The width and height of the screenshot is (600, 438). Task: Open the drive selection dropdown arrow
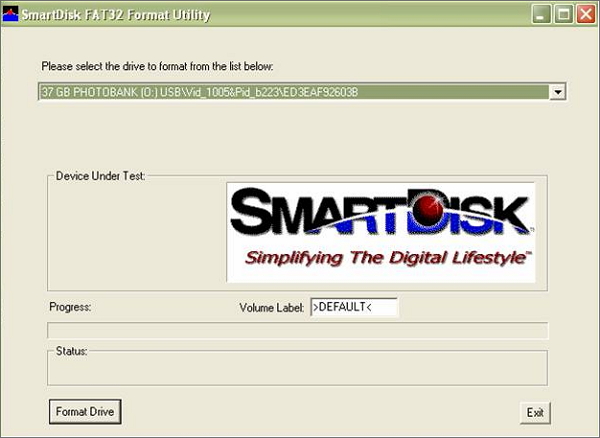click(558, 92)
